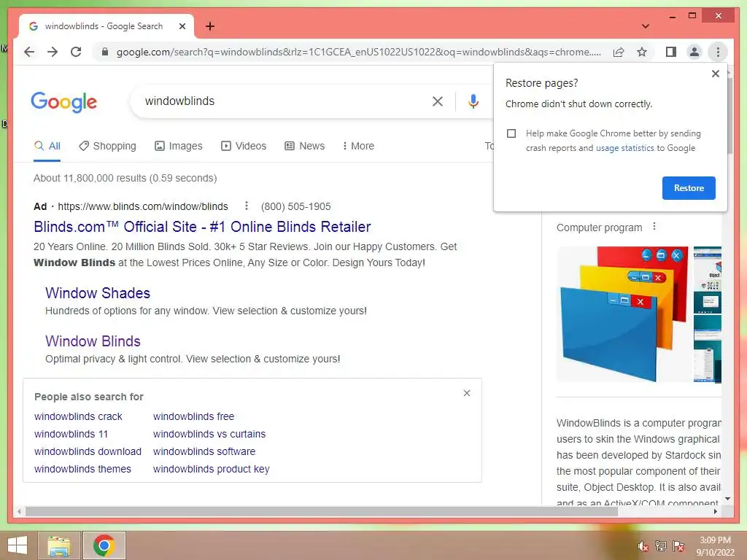Share this page from address bar
The height and width of the screenshot is (560, 747).
pos(619,52)
